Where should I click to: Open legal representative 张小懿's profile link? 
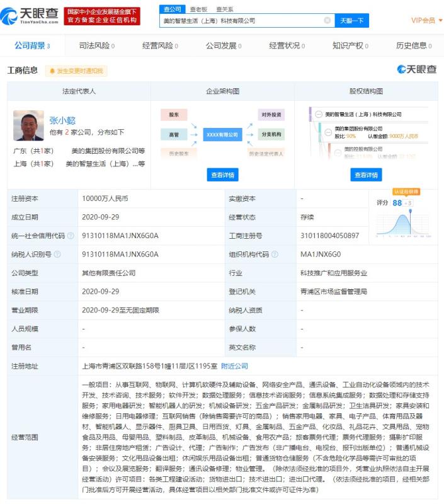(62, 120)
